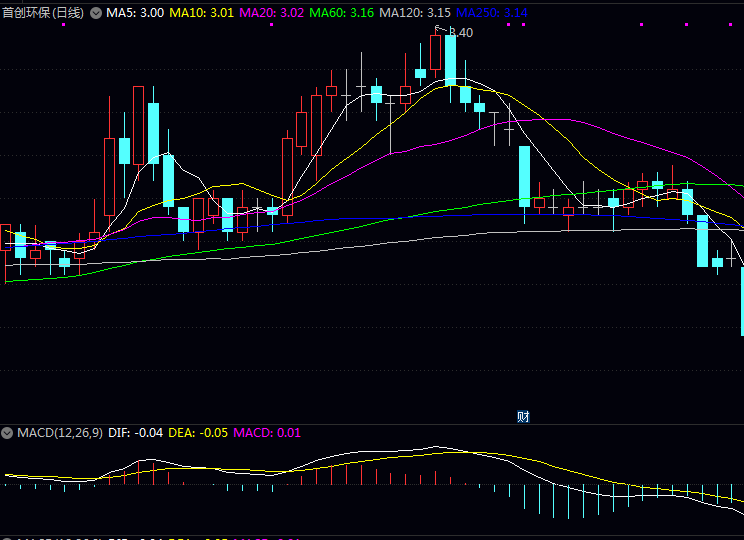Click the tall cyan candlestick right of the peak

click(450, 58)
